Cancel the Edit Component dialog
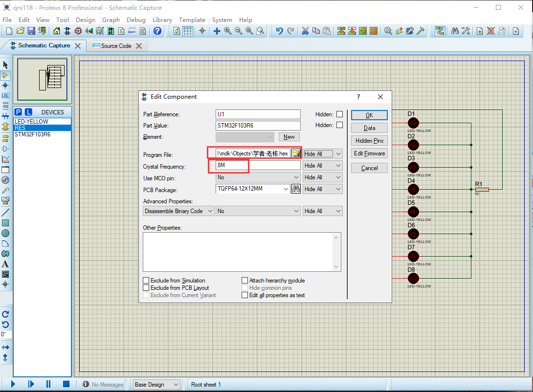533x392 pixels. tap(369, 168)
